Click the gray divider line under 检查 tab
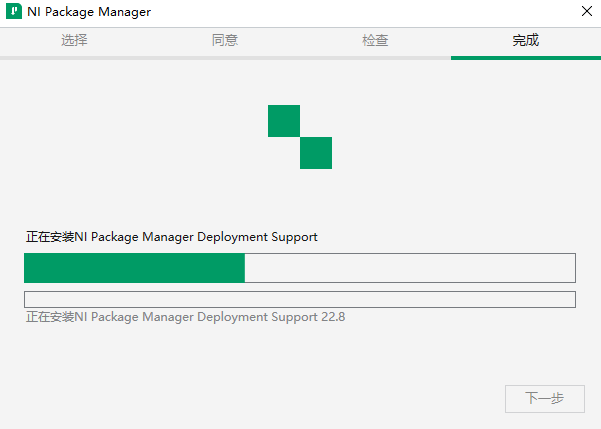This screenshot has height=429, width=601. pos(375,58)
